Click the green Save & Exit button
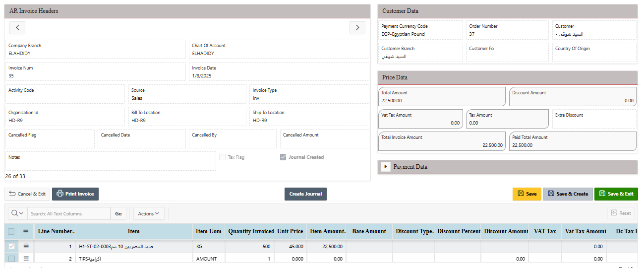 [616, 194]
